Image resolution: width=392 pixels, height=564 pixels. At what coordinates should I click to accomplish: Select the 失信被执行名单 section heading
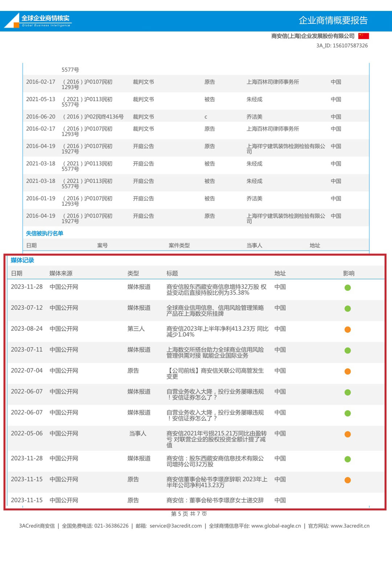[x=45, y=233]
